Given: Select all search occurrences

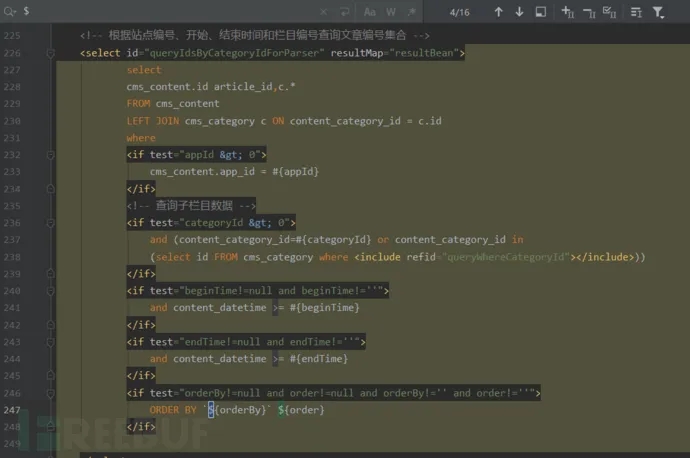Looking at the screenshot, I should [x=610, y=12].
